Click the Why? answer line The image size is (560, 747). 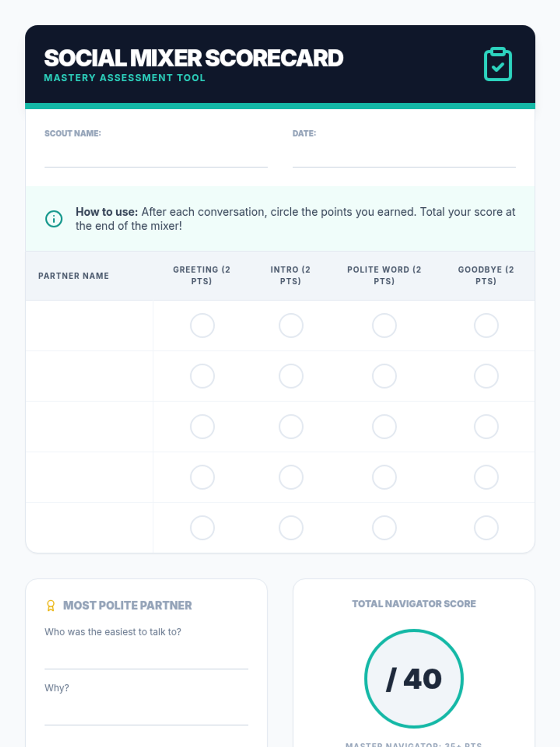(x=146, y=715)
